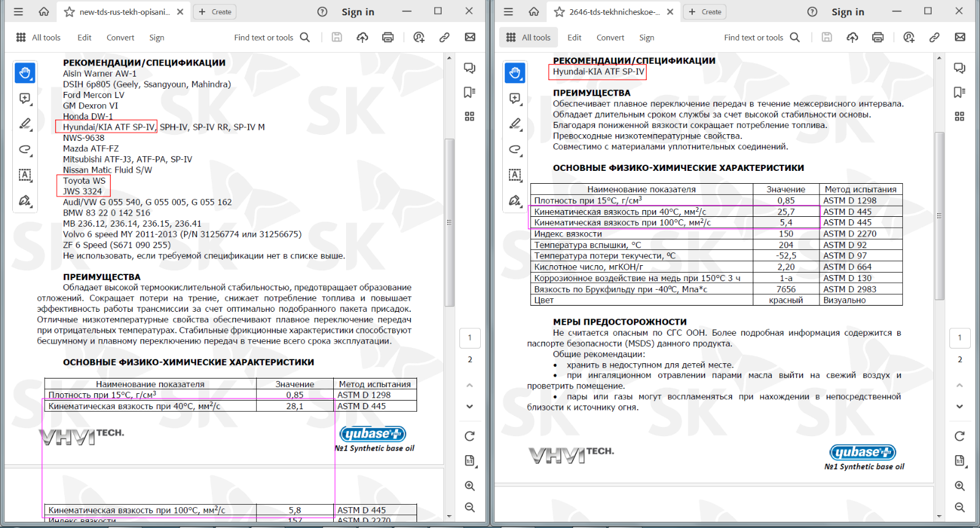Viewport: 980px width, 528px height.
Task: Go to previous page in left window
Action: [x=470, y=385]
